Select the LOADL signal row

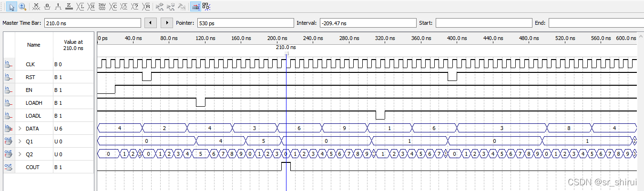click(x=48, y=116)
